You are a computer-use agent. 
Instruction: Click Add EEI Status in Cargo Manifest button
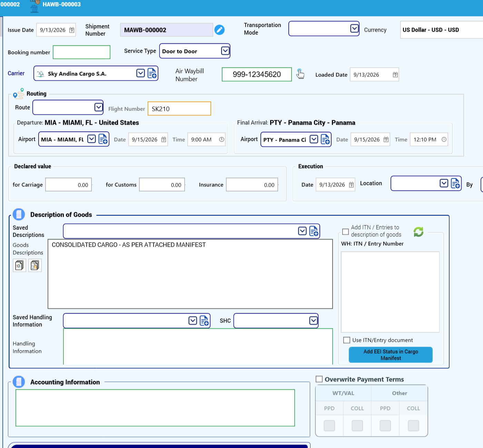coord(391,355)
